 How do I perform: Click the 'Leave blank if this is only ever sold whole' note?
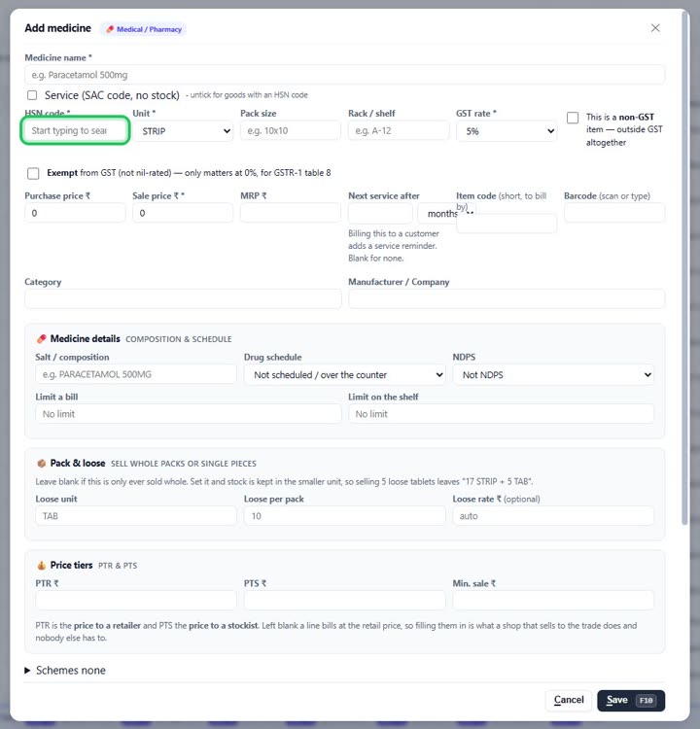click(x=284, y=482)
